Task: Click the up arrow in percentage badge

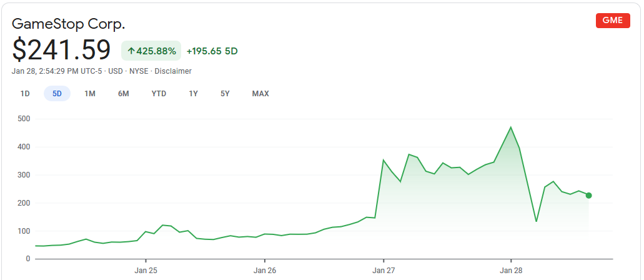Action: [x=131, y=51]
